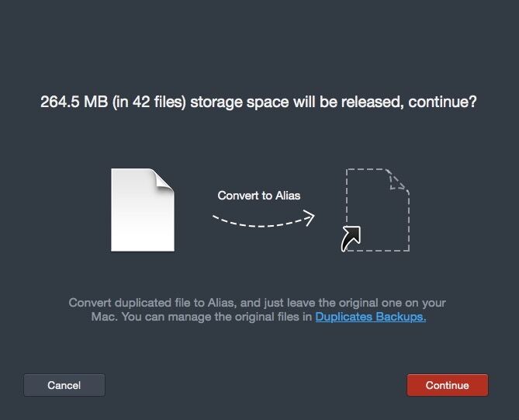The width and height of the screenshot is (519, 420).
Task: Click the white original document icon
Action: click(x=143, y=210)
